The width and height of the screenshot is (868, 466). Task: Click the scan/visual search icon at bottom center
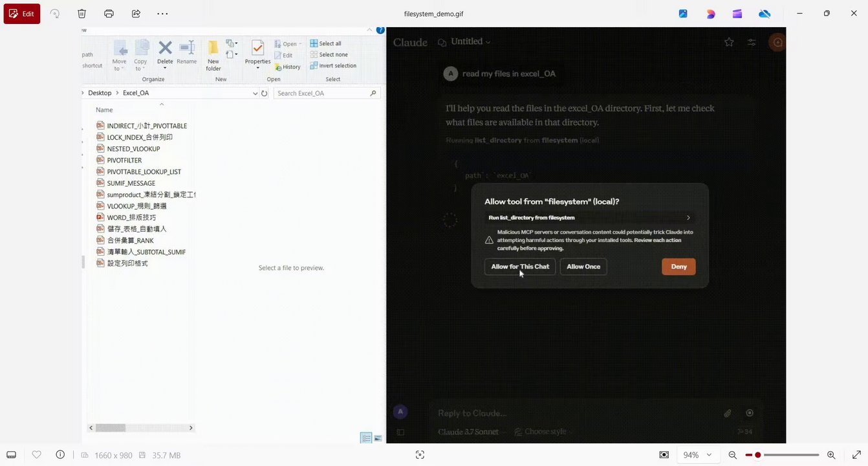coord(420,455)
